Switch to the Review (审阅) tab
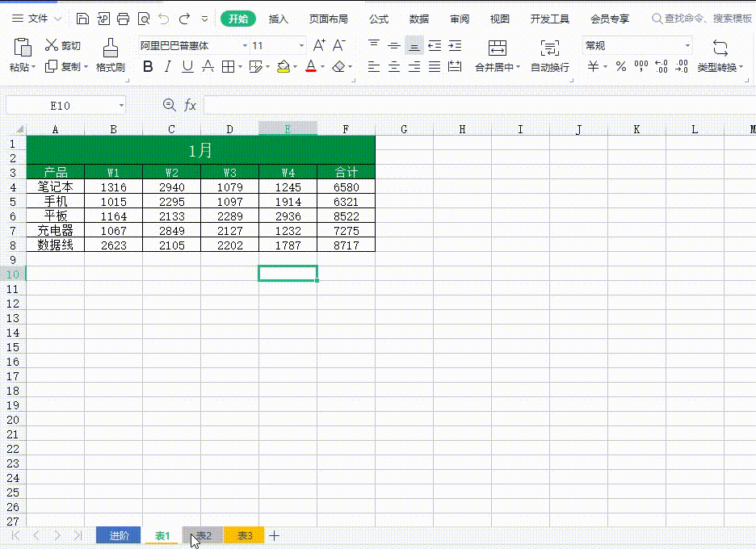 [460, 19]
